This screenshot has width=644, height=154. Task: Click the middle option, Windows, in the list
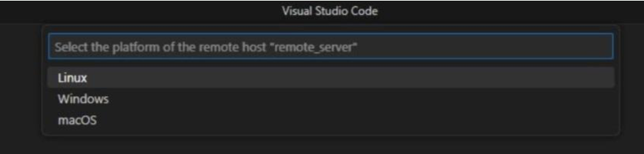pyautogui.click(x=83, y=99)
